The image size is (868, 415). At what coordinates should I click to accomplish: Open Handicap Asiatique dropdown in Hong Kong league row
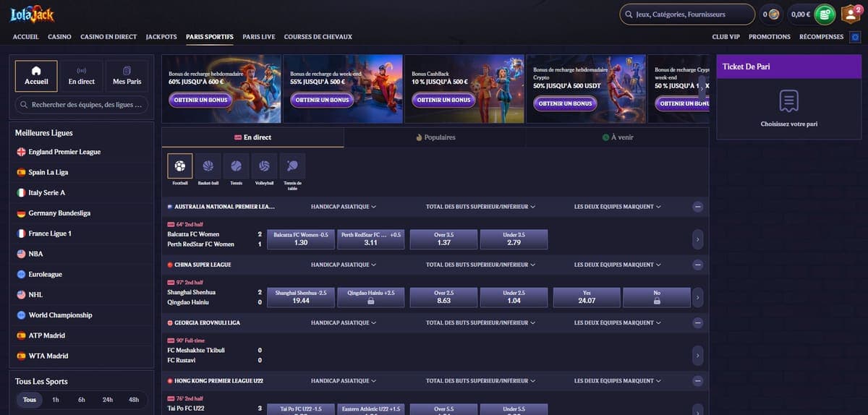coord(344,380)
